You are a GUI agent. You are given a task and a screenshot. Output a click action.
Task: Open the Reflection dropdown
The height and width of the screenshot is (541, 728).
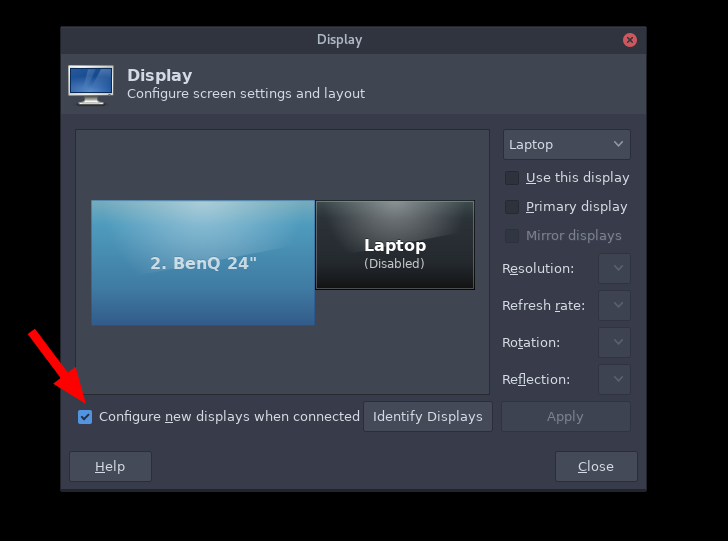click(614, 380)
